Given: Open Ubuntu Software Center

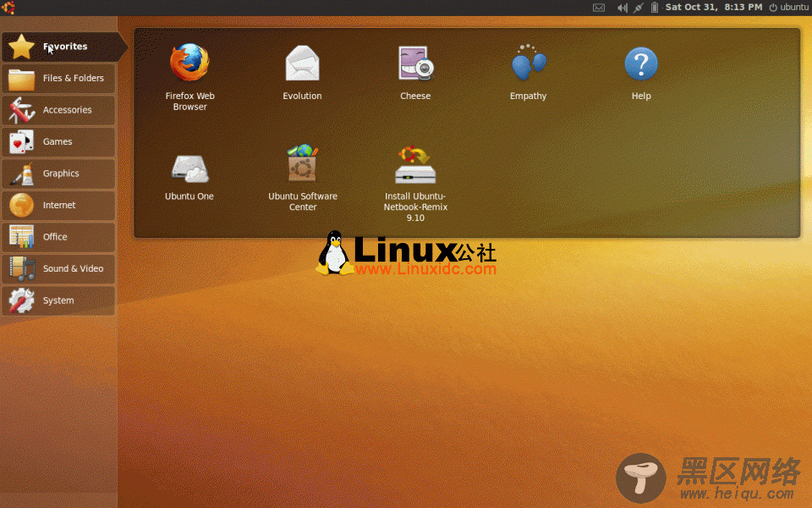Looking at the screenshot, I should point(303,163).
